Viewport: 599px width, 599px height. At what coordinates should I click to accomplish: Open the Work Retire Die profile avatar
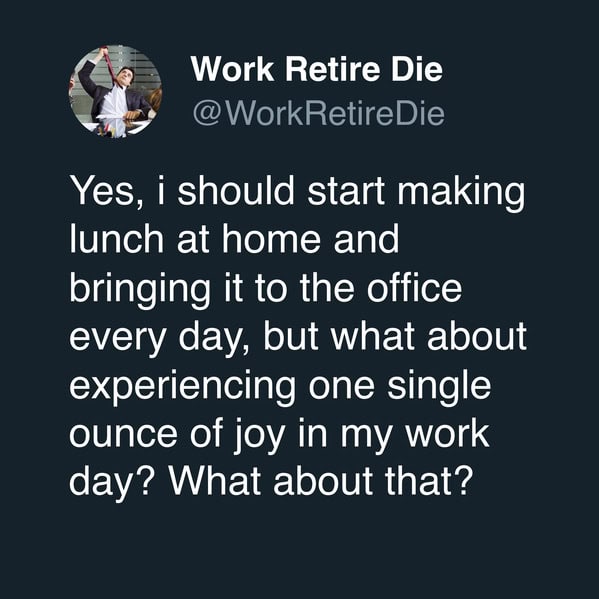[x=115, y=91]
